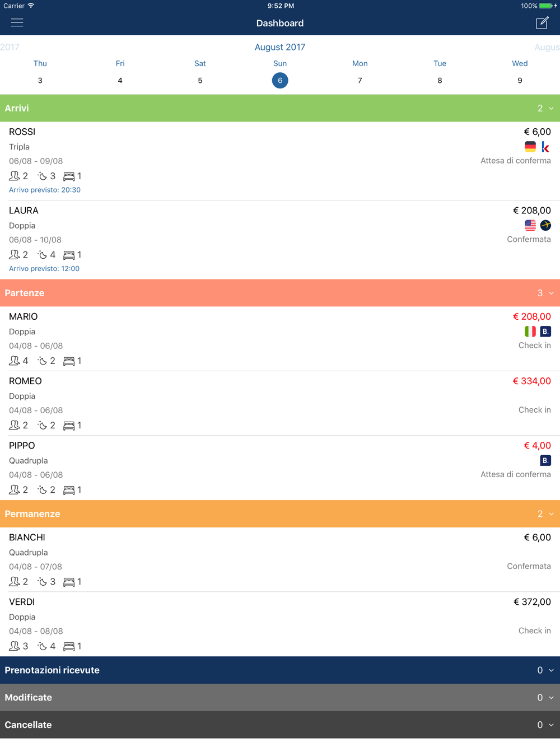This screenshot has width=560, height=747.
Task: Expand the Prenotazioni ricevute section
Action: (x=280, y=670)
